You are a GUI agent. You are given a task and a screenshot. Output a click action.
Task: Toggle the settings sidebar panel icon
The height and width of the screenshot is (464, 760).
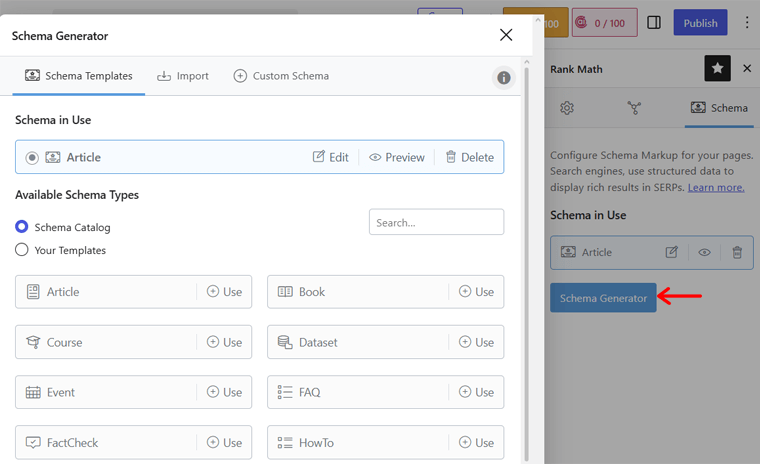pos(654,23)
